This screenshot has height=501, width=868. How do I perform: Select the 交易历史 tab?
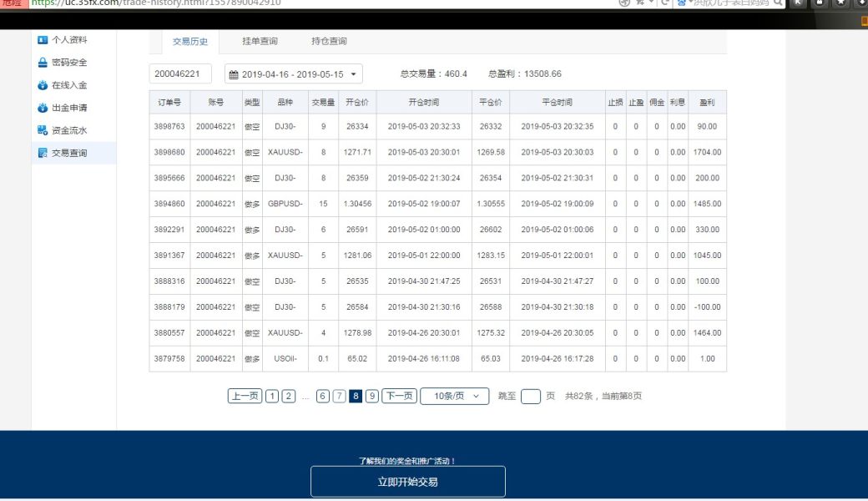(190, 41)
